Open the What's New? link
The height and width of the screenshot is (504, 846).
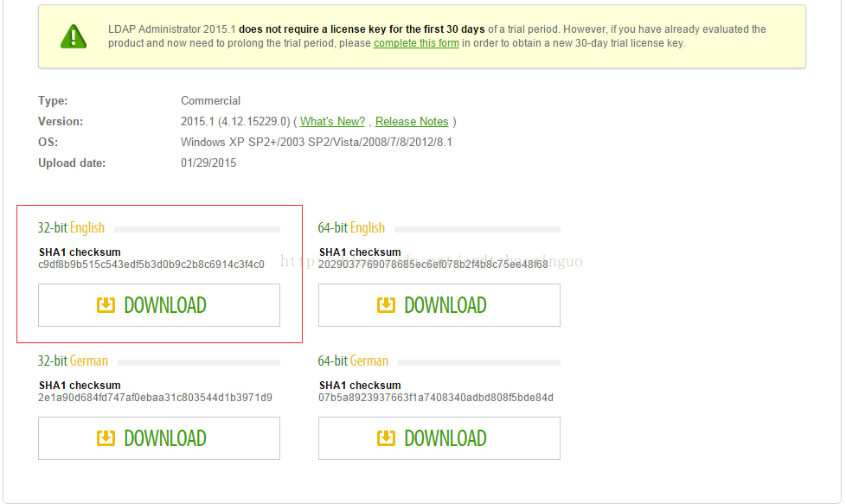pyautogui.click(x=332, y=121)
